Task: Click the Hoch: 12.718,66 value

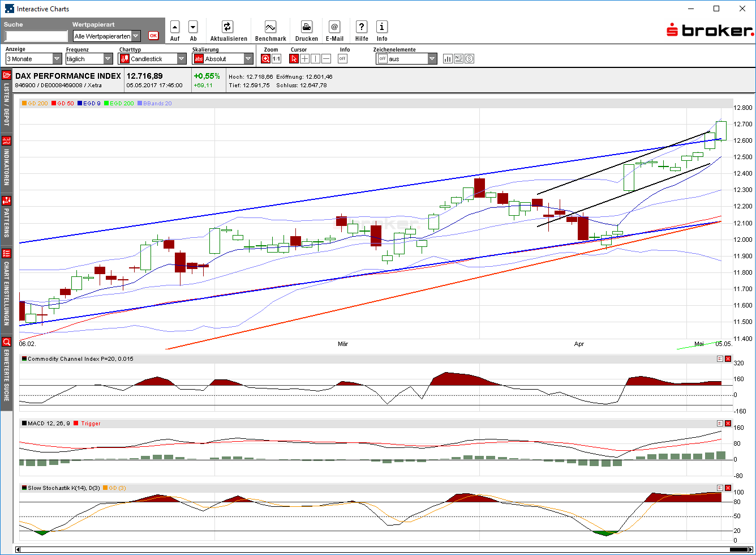Action: click(251, 76)
